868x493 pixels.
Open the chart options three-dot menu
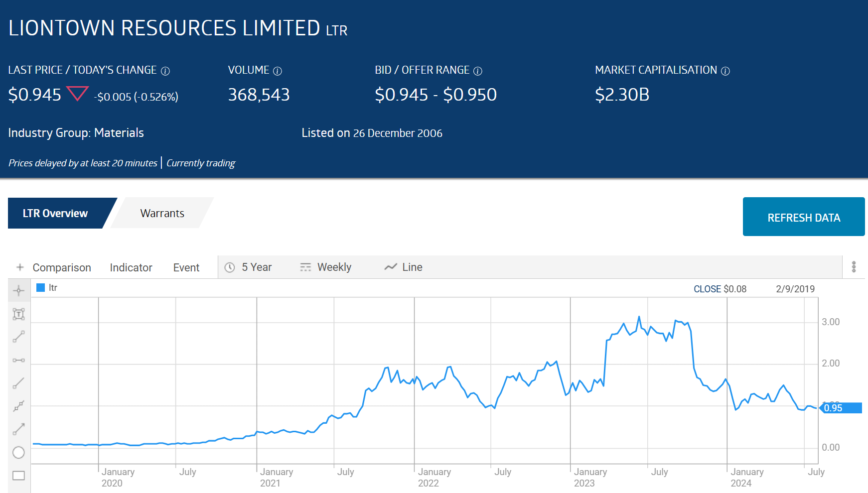[854, 267]
